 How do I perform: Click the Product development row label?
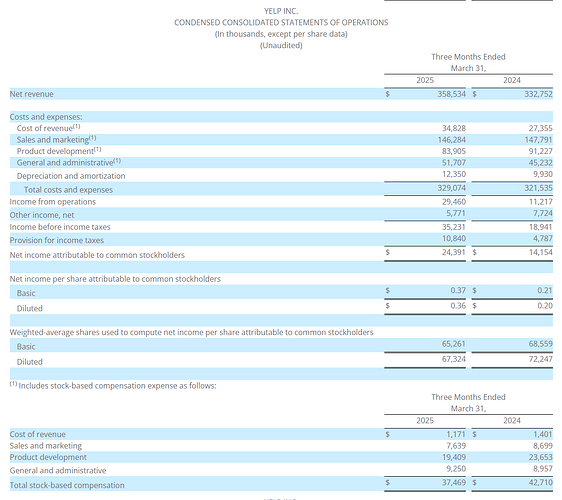(59, 151)
